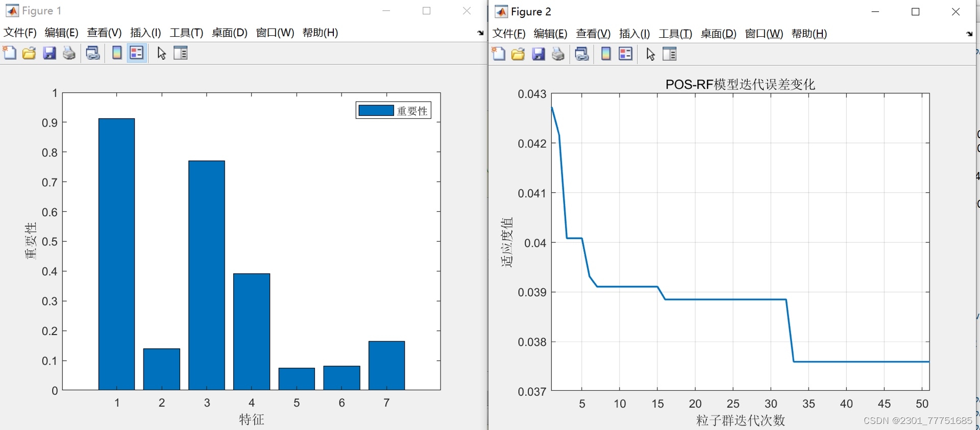Toggle Insert Legend icon in Figure 1

click(x=136, y=53)
